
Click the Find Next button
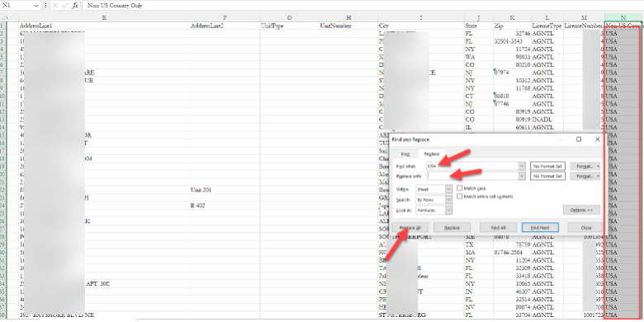(x=540, y=228)
